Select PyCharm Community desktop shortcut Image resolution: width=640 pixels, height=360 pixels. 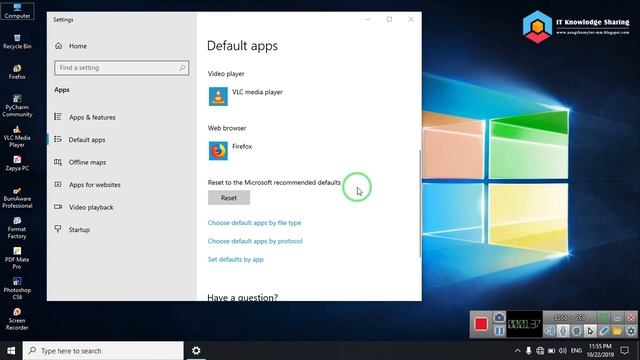pos(17,106)
